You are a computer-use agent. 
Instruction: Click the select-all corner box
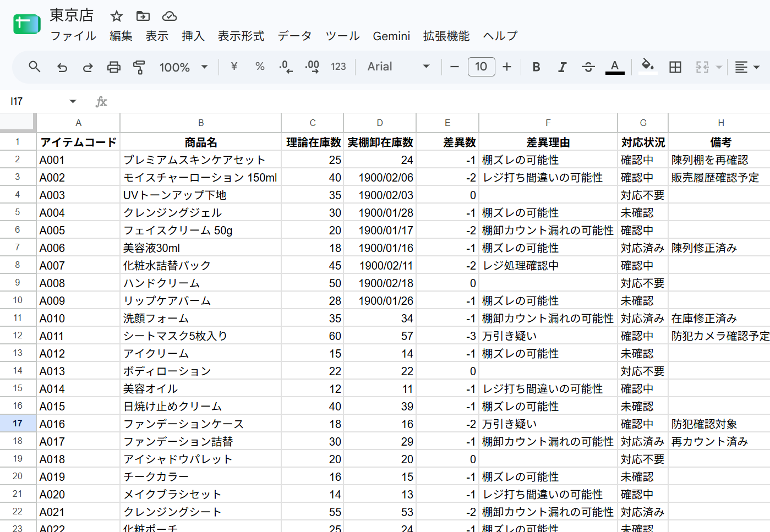click(x=18, y=123)
